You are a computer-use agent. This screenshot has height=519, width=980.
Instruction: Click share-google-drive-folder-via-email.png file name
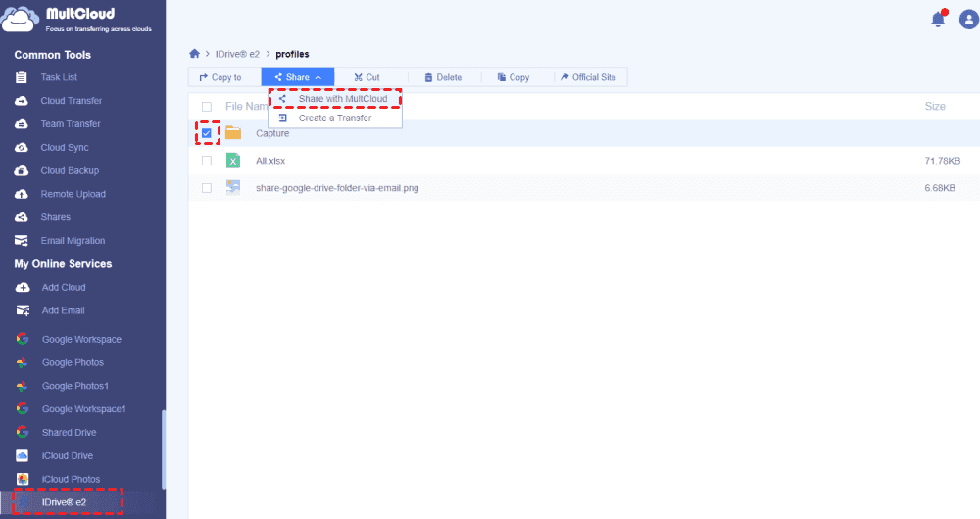coord(337,187)
